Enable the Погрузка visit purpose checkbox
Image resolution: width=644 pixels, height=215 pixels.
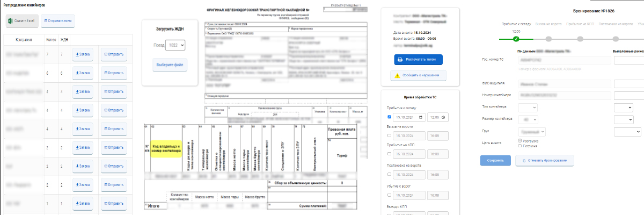(x=521, y=146)
